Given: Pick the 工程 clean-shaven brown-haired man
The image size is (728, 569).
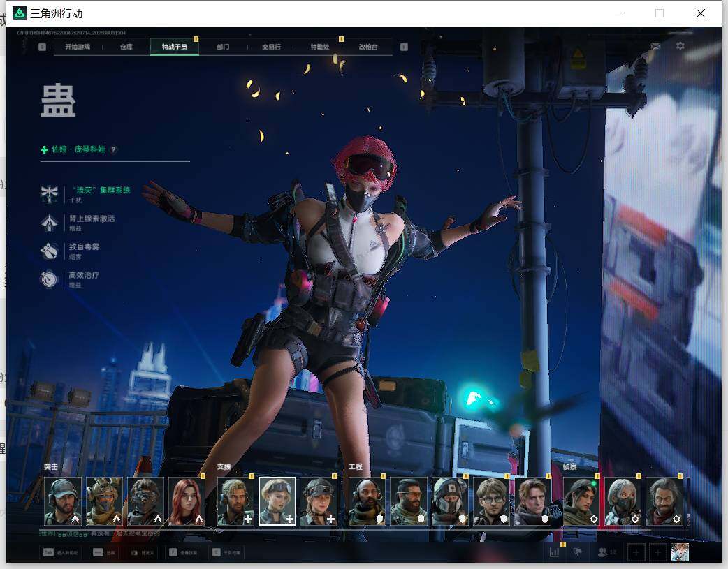Looking at the screenshot, I should pos(532,501).
